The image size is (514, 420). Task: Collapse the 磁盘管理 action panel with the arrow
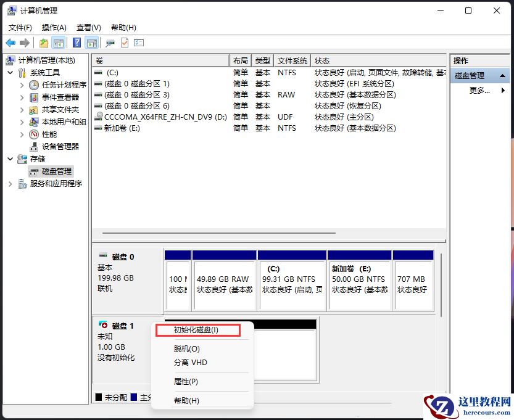tap(503, 75)
